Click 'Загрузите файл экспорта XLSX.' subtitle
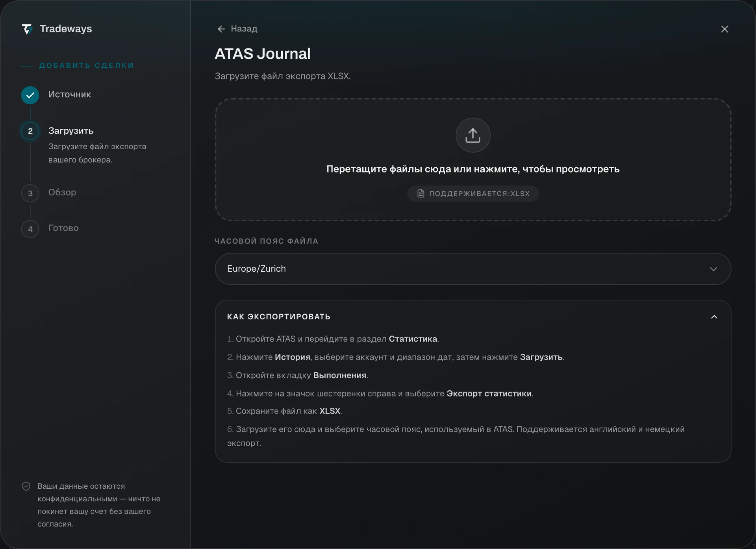The image size is (756, 549). coord(283,76)
